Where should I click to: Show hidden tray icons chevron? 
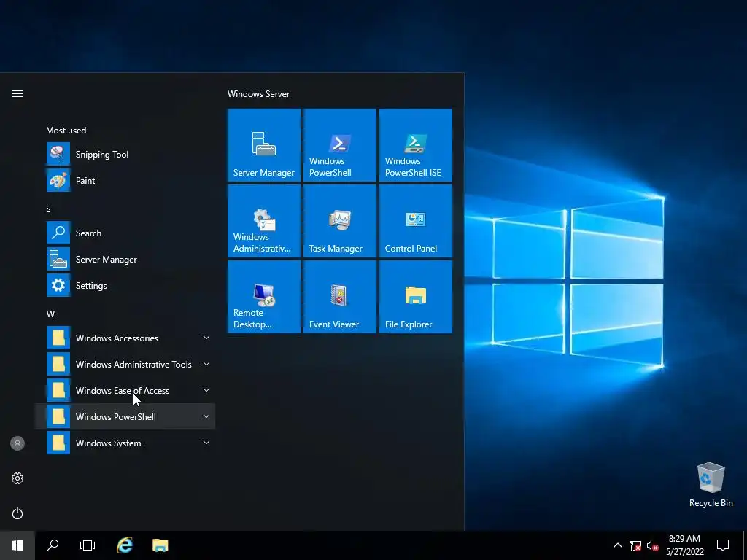(617, 545)
